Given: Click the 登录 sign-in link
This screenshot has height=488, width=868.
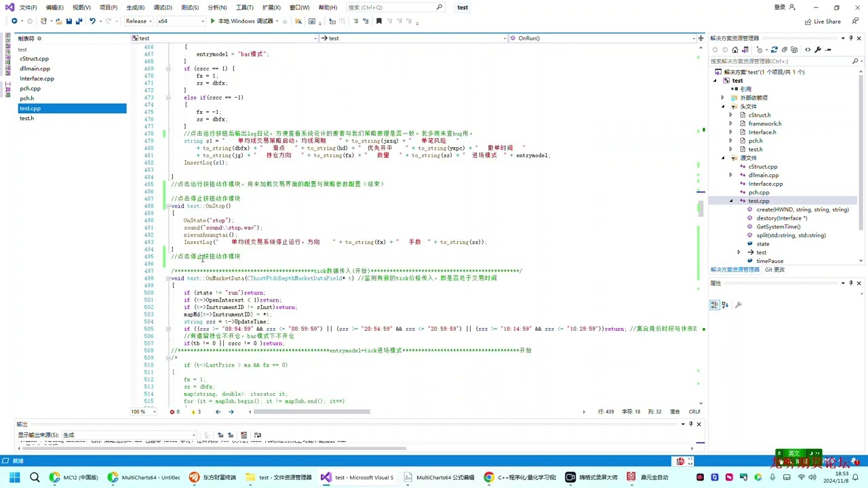Looking at the screenshot, I should 780,7.
